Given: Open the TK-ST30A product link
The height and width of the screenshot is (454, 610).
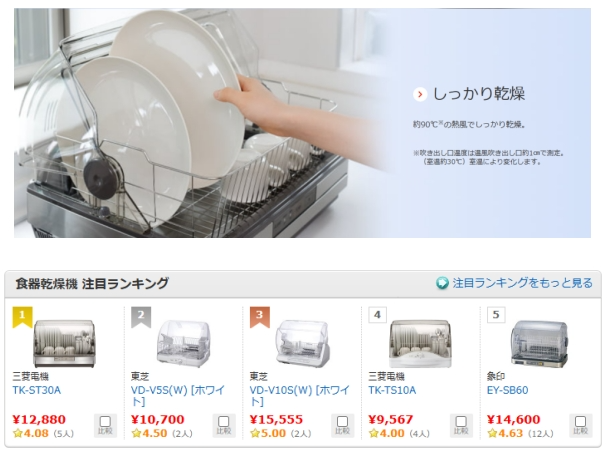Looking at the screenshot, I should pyautogui.click(x=37, y=390).
